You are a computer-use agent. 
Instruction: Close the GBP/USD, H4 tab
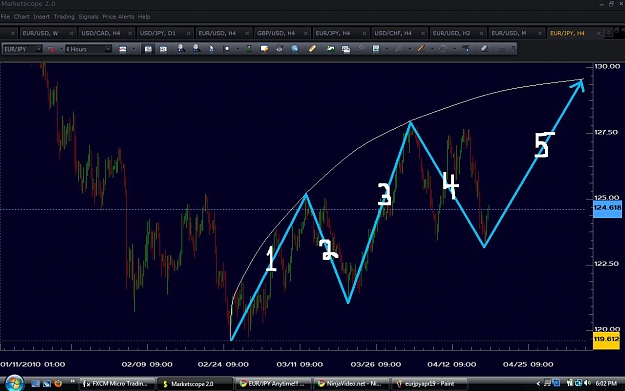[x=305, y=33]
